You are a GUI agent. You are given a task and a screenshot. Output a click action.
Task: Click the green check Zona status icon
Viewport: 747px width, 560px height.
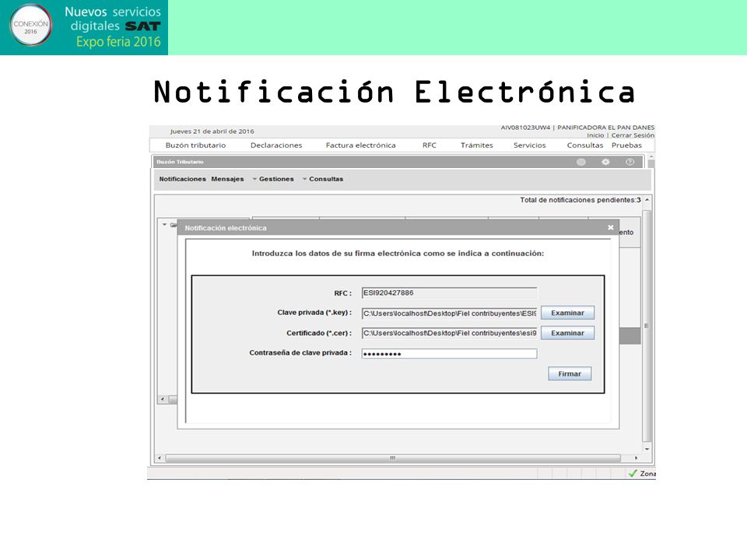pos(633,474)
